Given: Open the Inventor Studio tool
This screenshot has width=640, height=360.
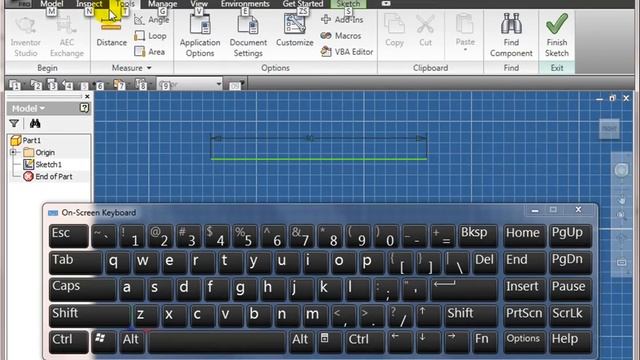Looking at the screenshot, I should (x=25, y=36).
